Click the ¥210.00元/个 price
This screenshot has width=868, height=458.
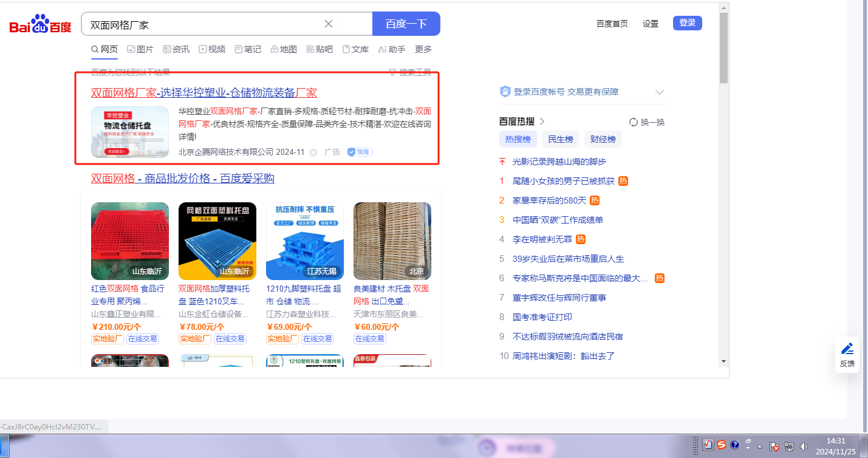click(116, 327)
